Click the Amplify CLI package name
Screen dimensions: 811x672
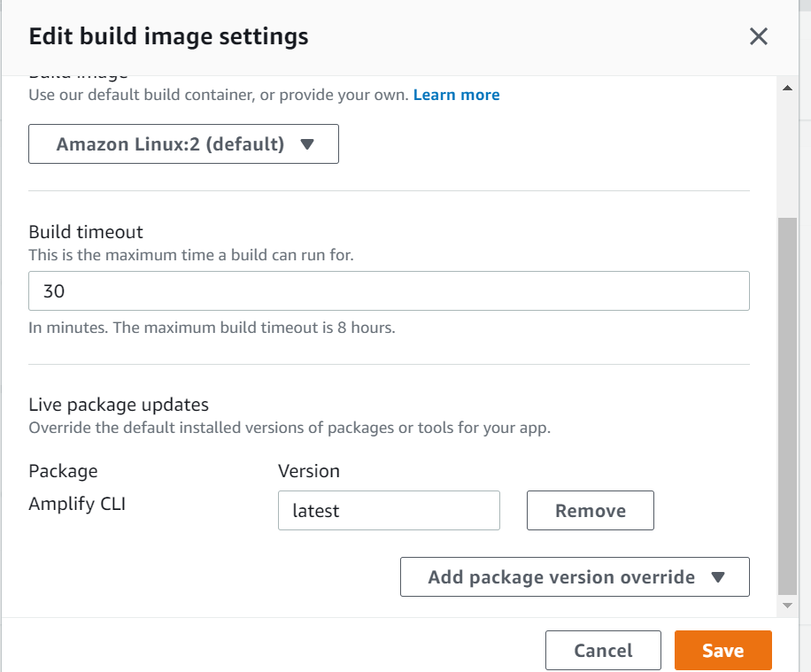coord(77,505)
